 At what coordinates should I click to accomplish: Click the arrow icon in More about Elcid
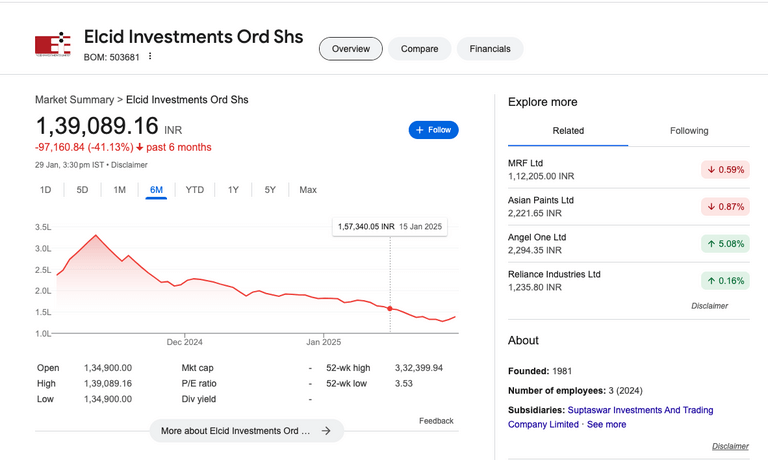point(326,431)
